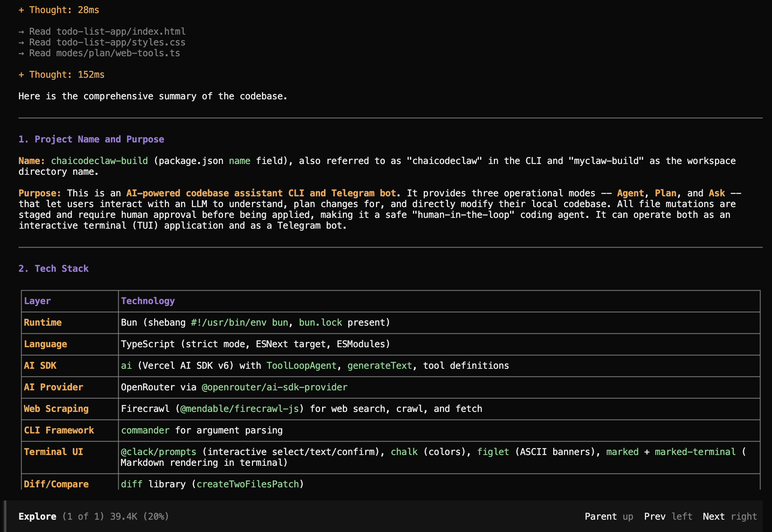Click '@clack/prompts' package name

point(159,452)
